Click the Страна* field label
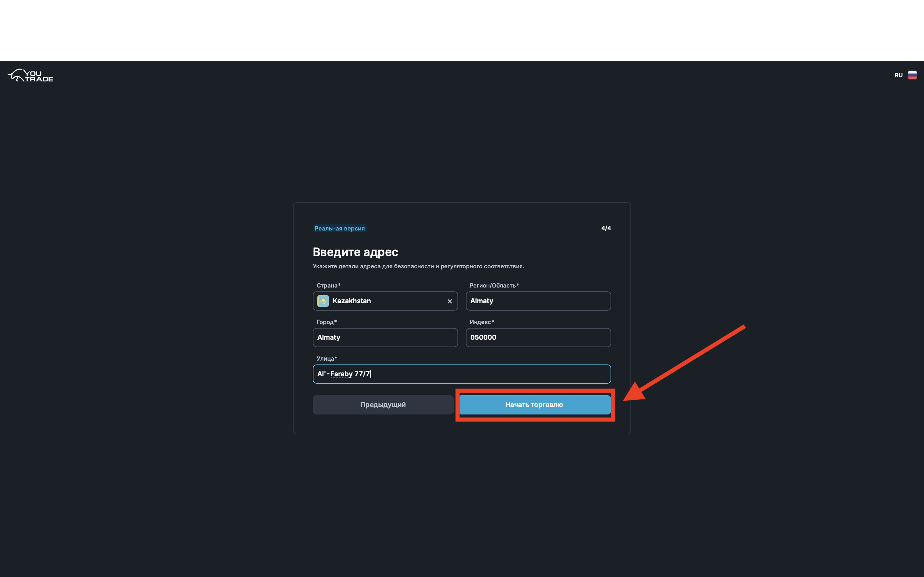The height and width of the screenshot is (577, 924). tap(328, 285)
